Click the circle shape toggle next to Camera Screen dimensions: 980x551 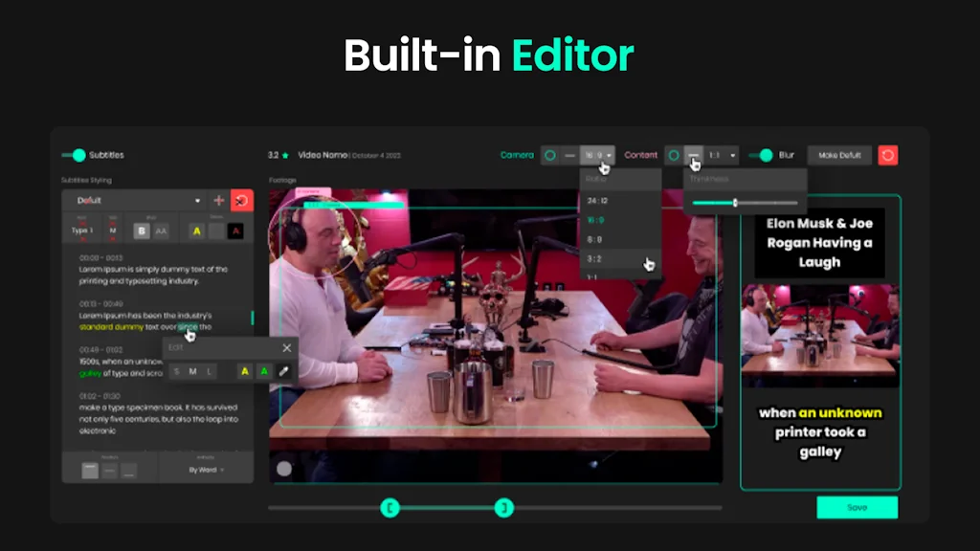tap(548, 155)
